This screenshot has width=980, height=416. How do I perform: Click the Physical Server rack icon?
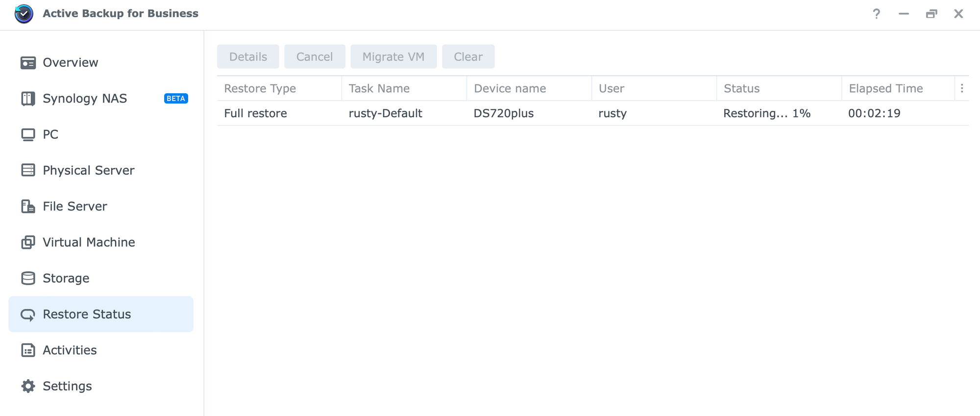(x=28, y=170)
